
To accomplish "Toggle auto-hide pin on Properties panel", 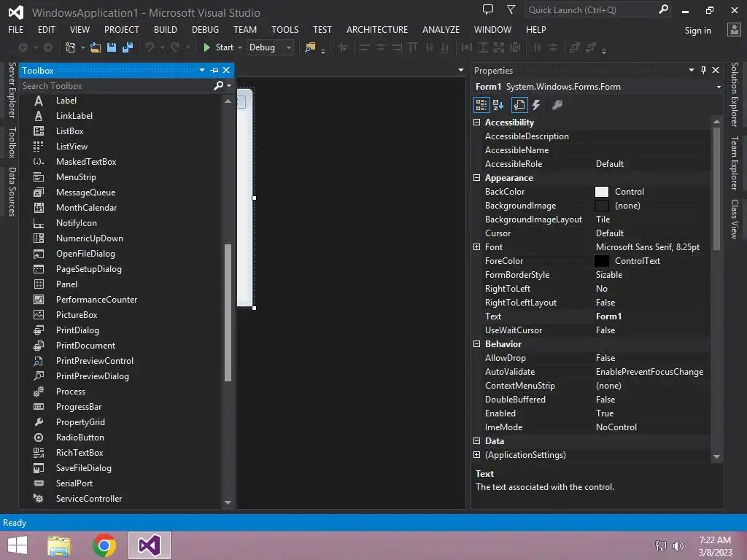I will click(x=703, y=70).
